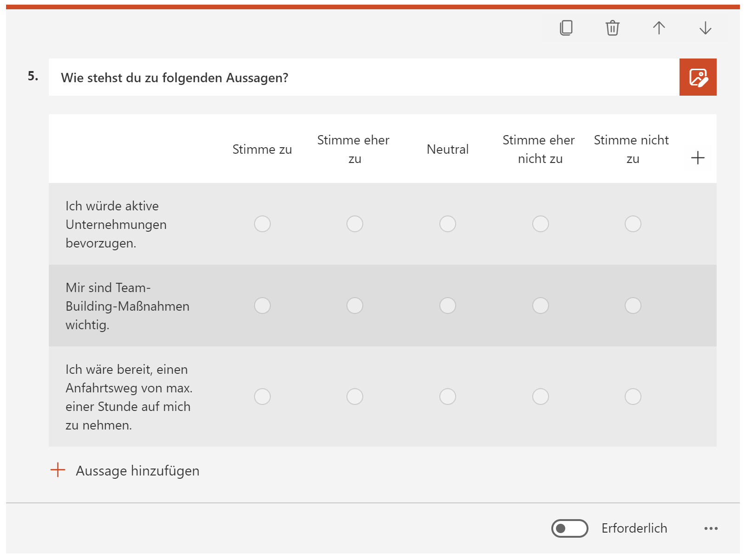The height and width of the screenshot is (560, 745).
Task: Edit the 'Neutral' column header
Action: pos(448,150)
